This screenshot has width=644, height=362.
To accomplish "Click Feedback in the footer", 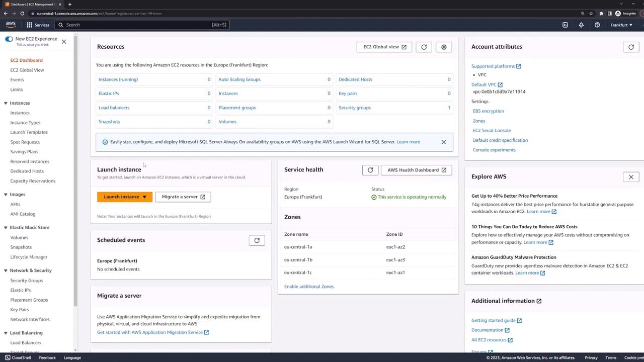I will [x=47, y=358].
